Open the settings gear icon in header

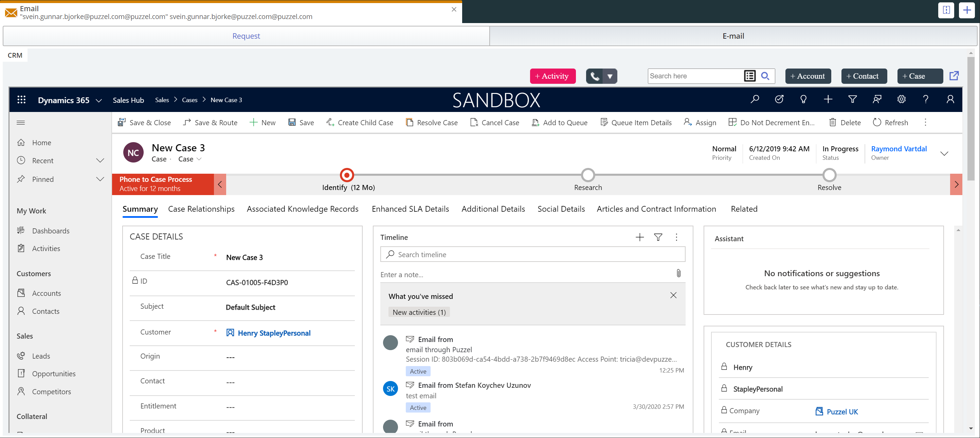[x=901, y=100]
